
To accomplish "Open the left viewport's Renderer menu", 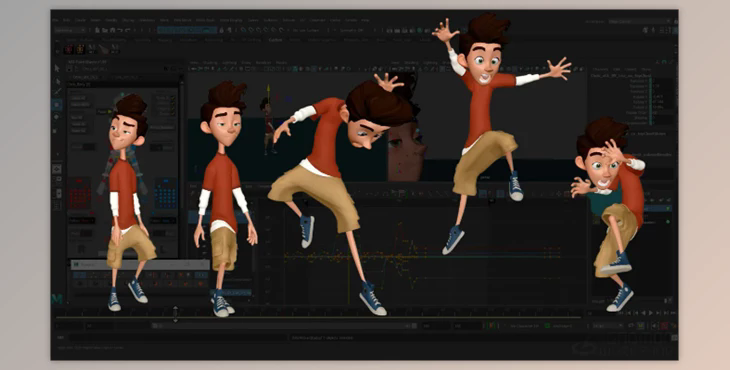I will tap(263, 63).
